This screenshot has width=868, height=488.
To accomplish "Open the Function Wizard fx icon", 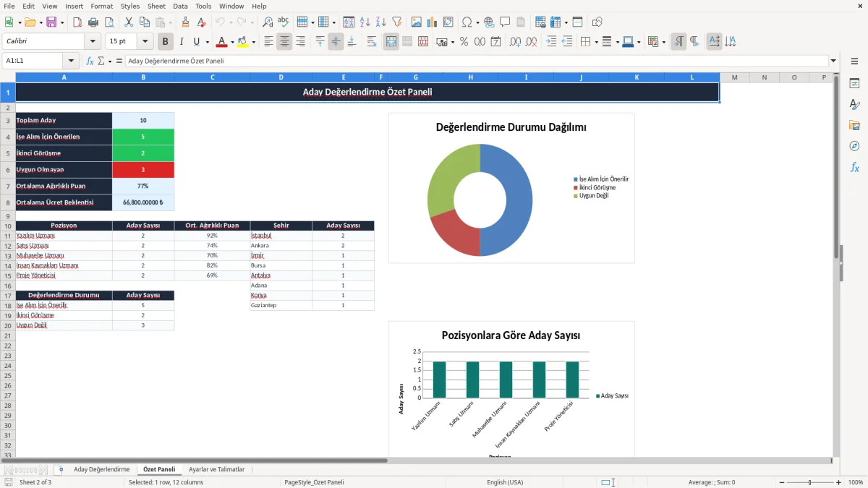I will point(90,61).
